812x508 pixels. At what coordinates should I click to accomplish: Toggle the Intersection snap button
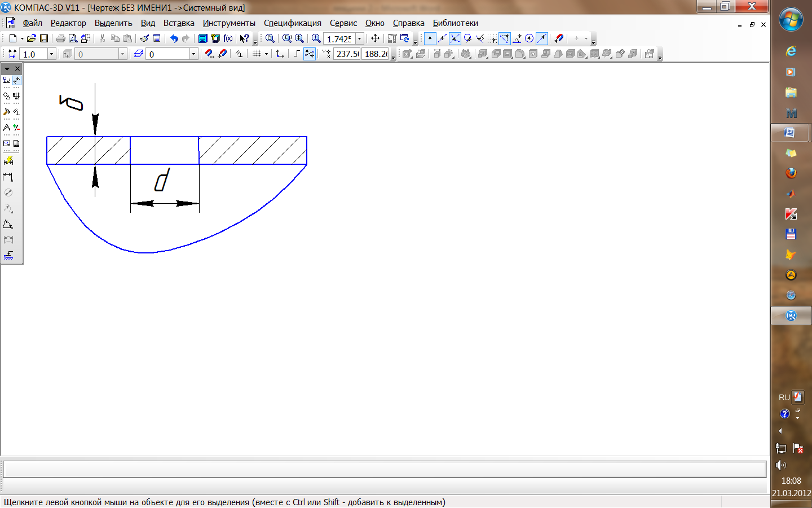[454, 38]
